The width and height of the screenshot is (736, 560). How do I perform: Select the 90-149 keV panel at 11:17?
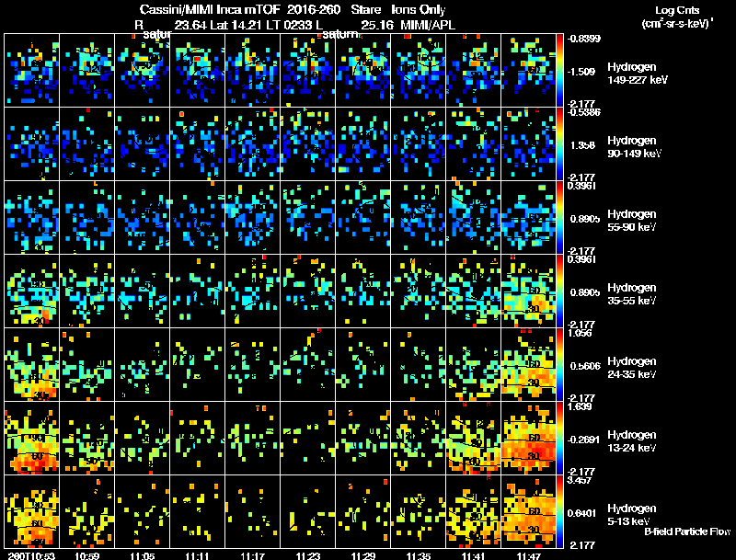(252, 144)
